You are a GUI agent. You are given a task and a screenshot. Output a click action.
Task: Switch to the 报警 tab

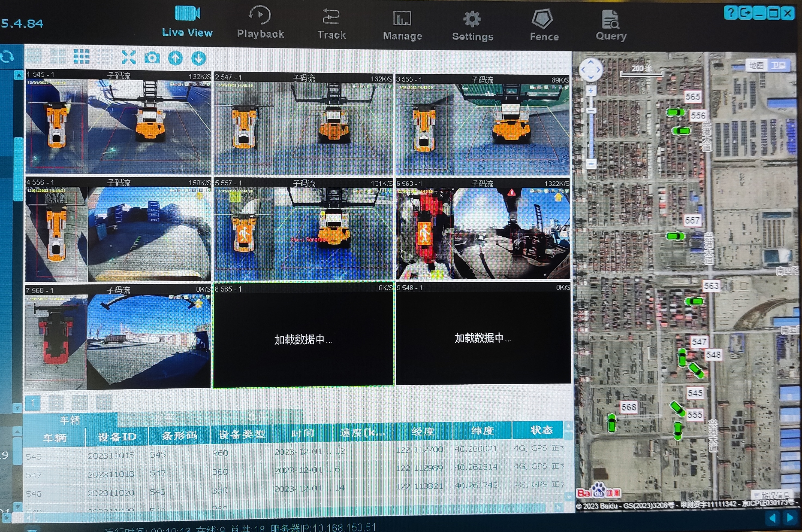pyautogui.click(x=164, y=418)
